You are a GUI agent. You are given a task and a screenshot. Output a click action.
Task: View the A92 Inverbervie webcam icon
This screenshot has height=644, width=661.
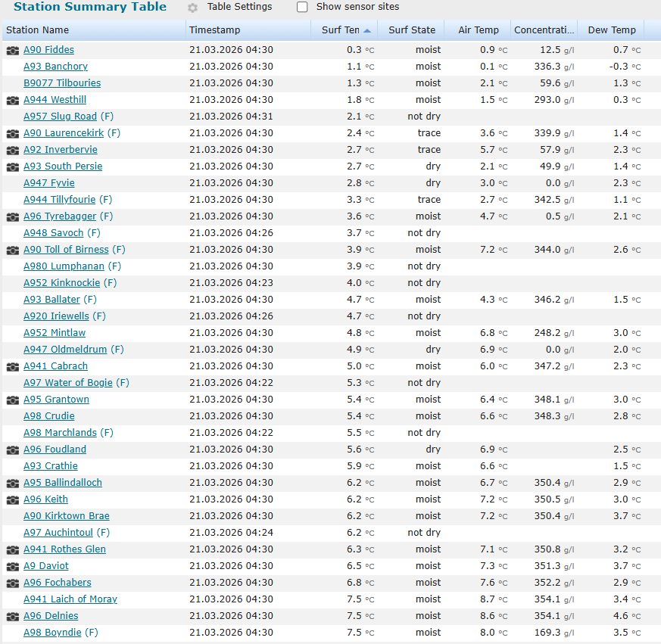[12, 150]
